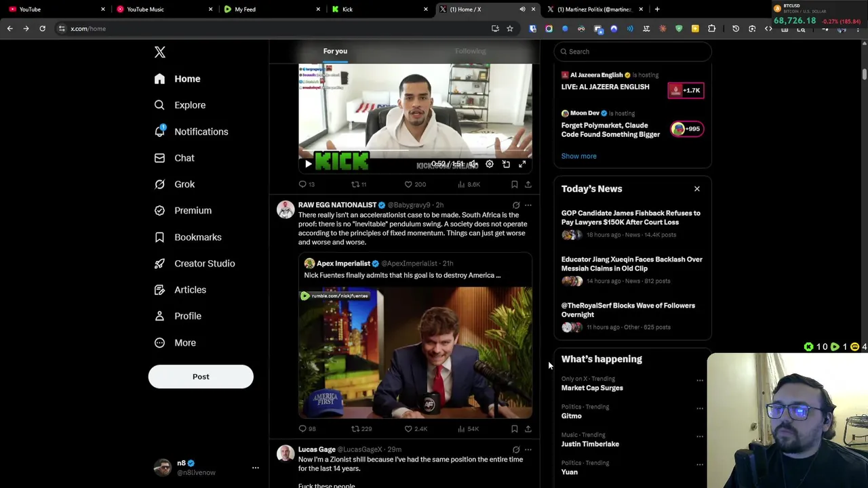Open more options for Market Cap Surges
Viewport: 868px width, 488px height.
coord(700,380)
